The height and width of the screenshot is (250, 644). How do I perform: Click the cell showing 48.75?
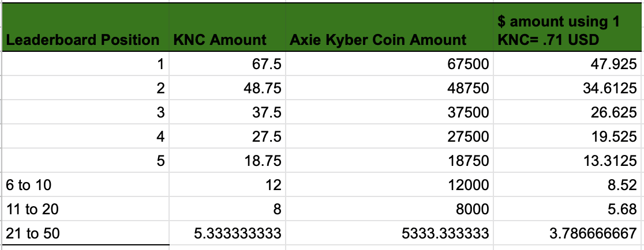tap(227, 88)
